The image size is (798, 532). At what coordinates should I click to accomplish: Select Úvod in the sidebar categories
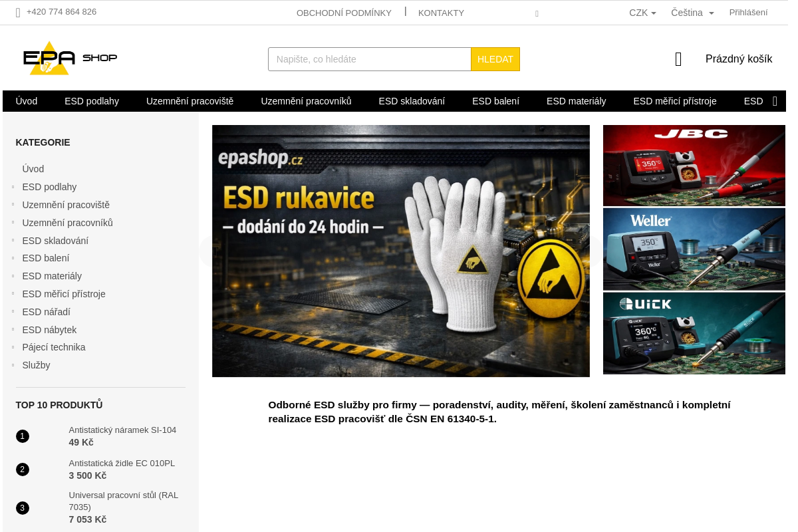33,169
